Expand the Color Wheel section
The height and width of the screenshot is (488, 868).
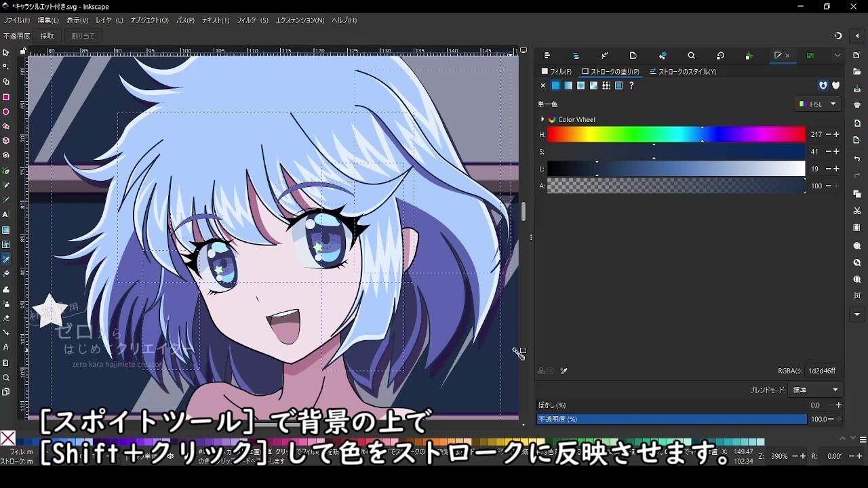542,119
